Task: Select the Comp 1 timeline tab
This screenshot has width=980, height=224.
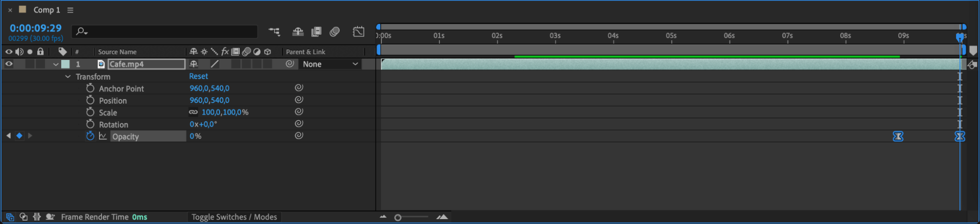Action: pyautogui.click(x=47, y=10)
